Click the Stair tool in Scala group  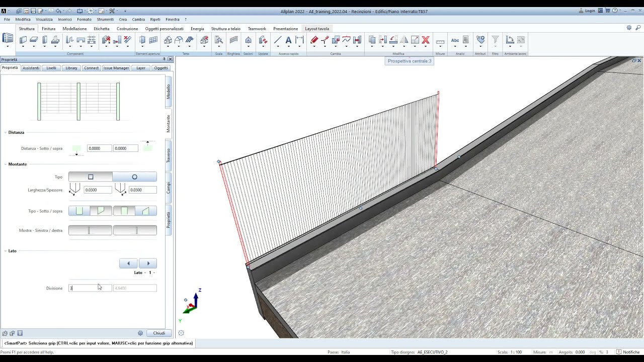pos(218,40)
